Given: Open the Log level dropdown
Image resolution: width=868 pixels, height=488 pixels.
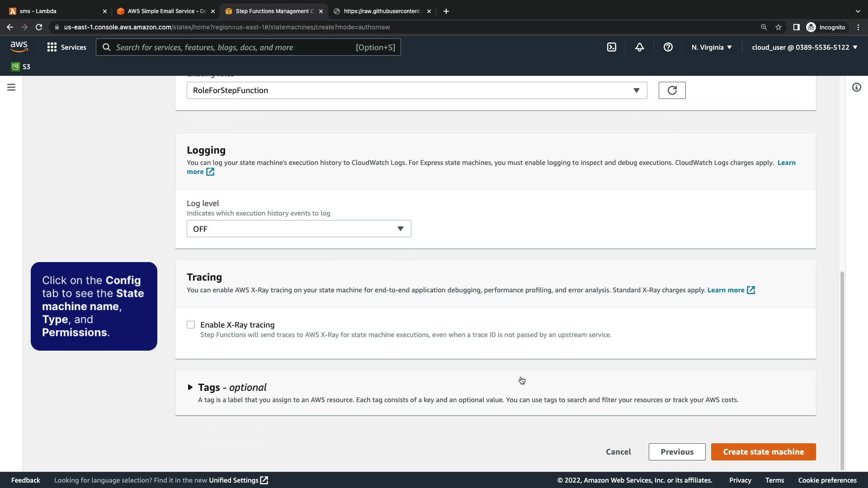Looking at the screenshot, I should [298, 229].
